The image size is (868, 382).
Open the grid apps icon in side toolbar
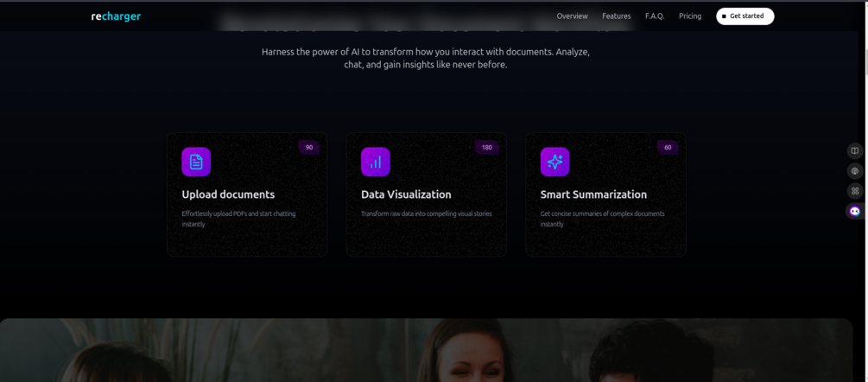click(x=855, y=191)
